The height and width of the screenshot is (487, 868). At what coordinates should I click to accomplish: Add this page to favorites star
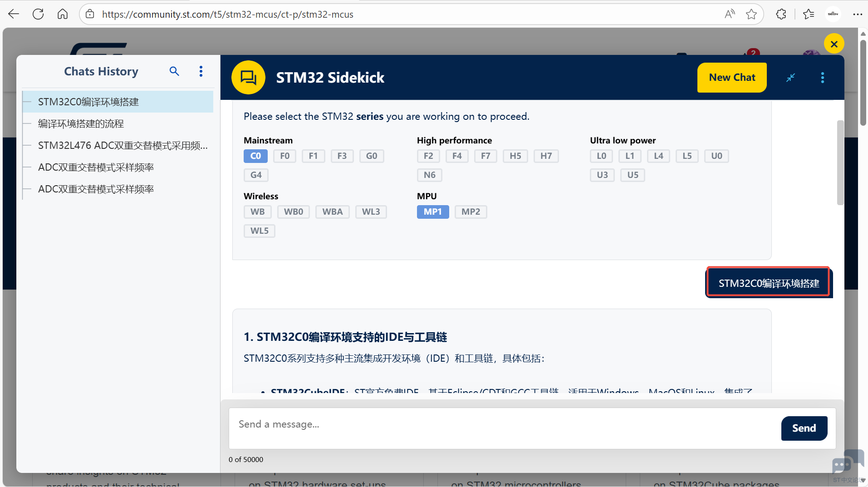click(x=751, y=14)
